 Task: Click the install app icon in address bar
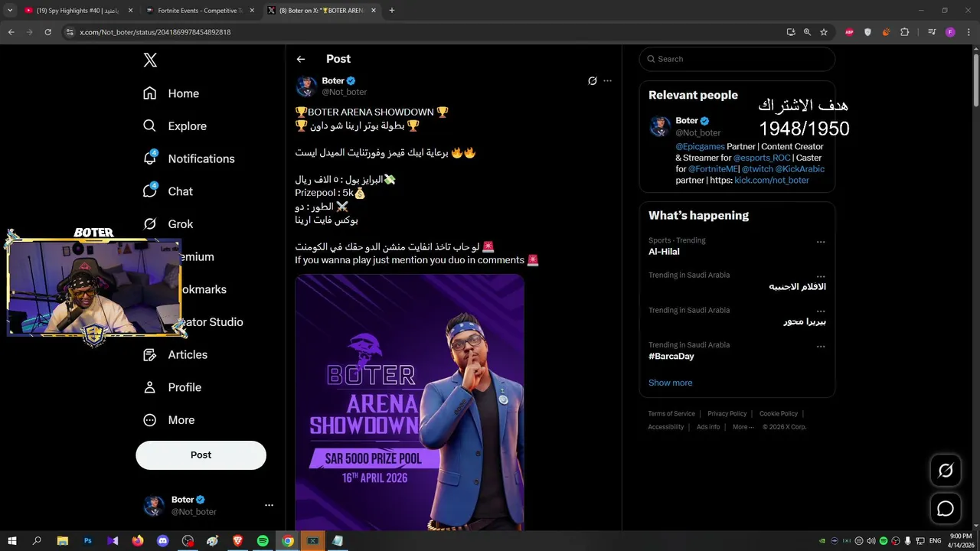pos(791,32)
